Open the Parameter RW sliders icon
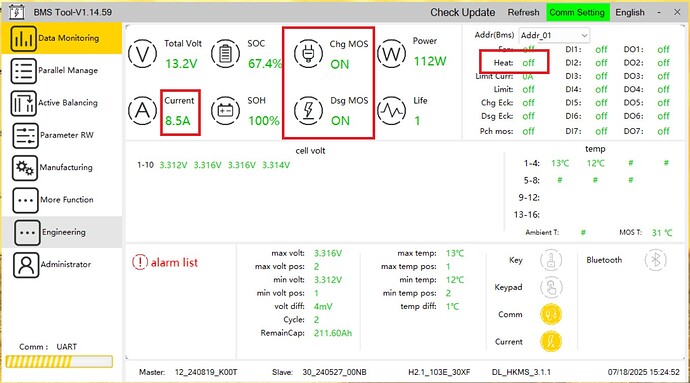This screenshot has height=383, width=690. point(25,136)
